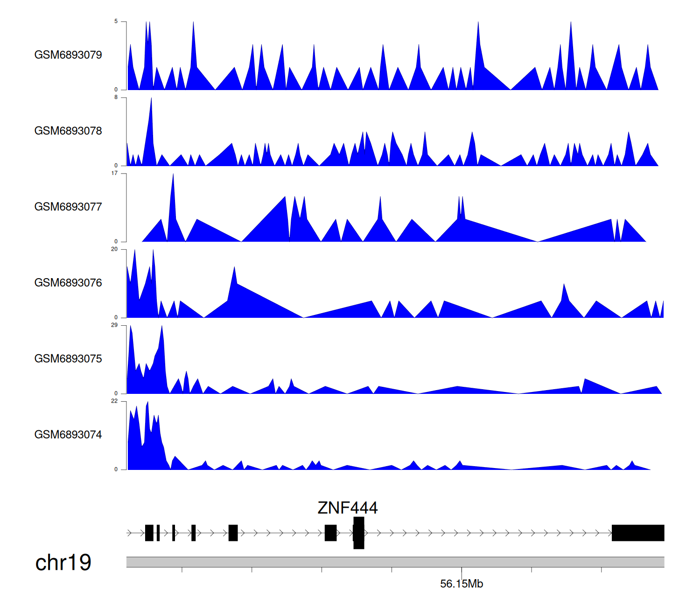Image resolution: width=700 pixels, height=616 pixels.
Task: Click the y-axis maximum value 17
Action: [x=114, y=174]
